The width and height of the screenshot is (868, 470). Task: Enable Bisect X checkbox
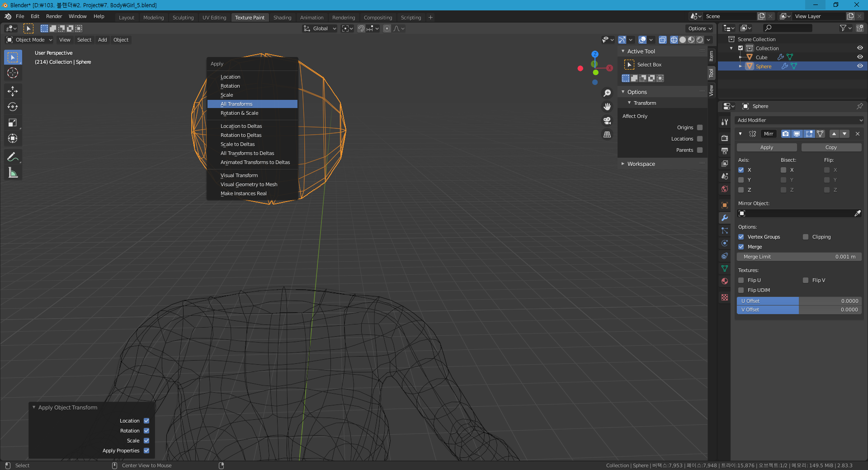(x=783, y=170)
